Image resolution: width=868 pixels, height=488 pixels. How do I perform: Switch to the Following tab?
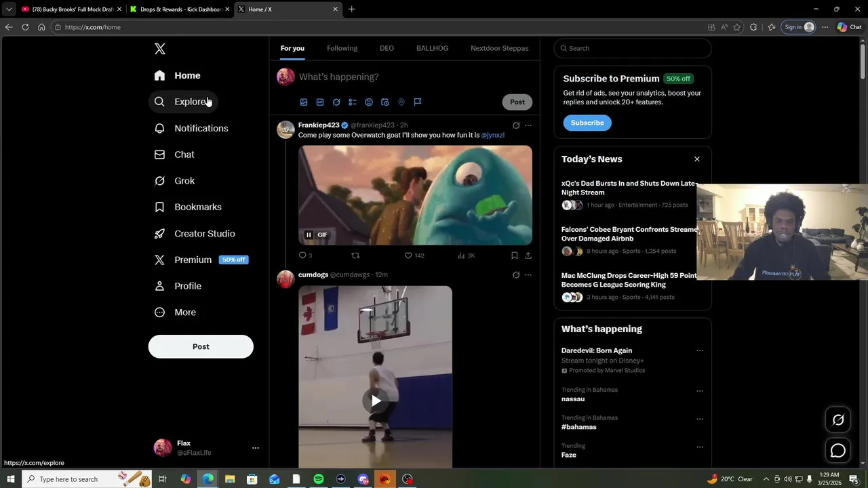point(342,48)
